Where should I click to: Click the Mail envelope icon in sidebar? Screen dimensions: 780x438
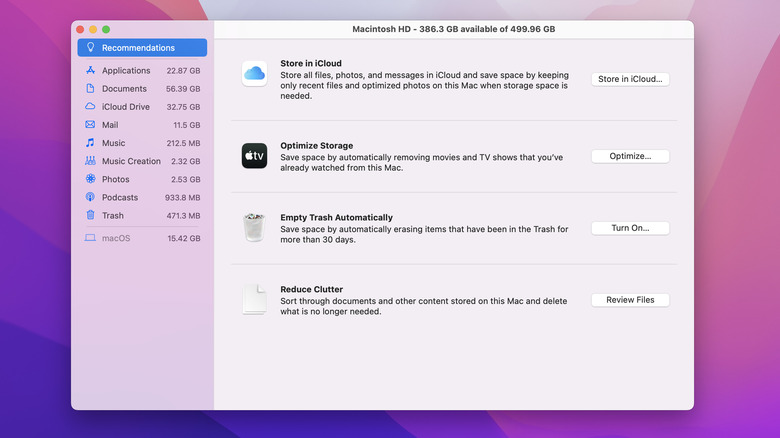(x=90, y=125)
